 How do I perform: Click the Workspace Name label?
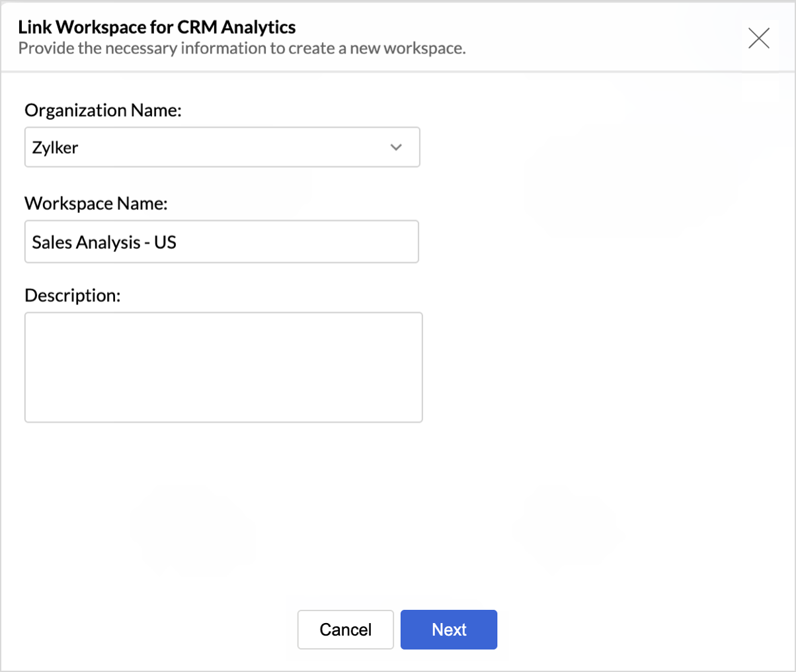(x=97, y=203)
